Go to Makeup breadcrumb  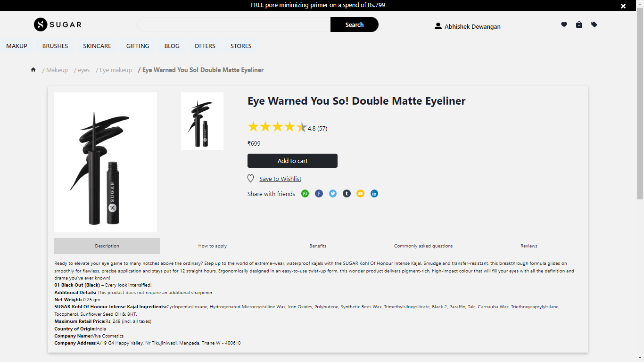57,70
